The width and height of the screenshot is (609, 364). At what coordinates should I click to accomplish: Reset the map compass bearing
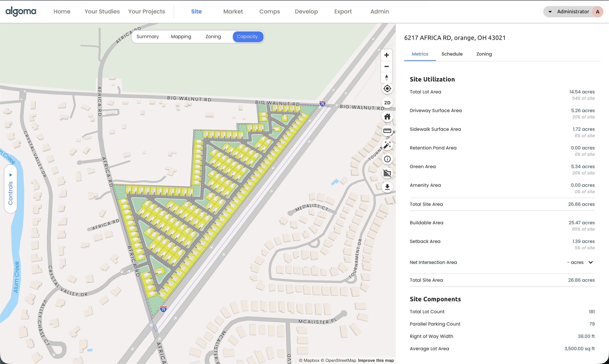387,77
